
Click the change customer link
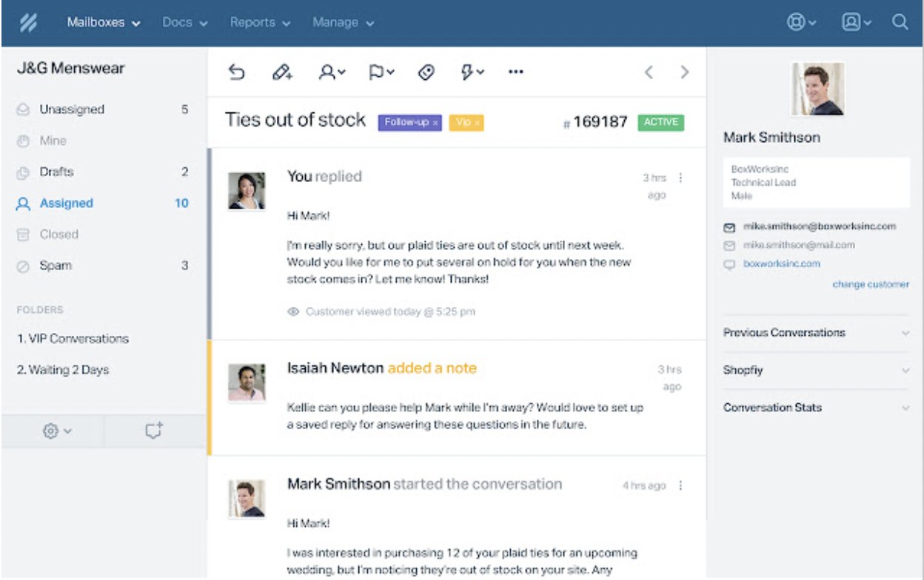point(871,283)
